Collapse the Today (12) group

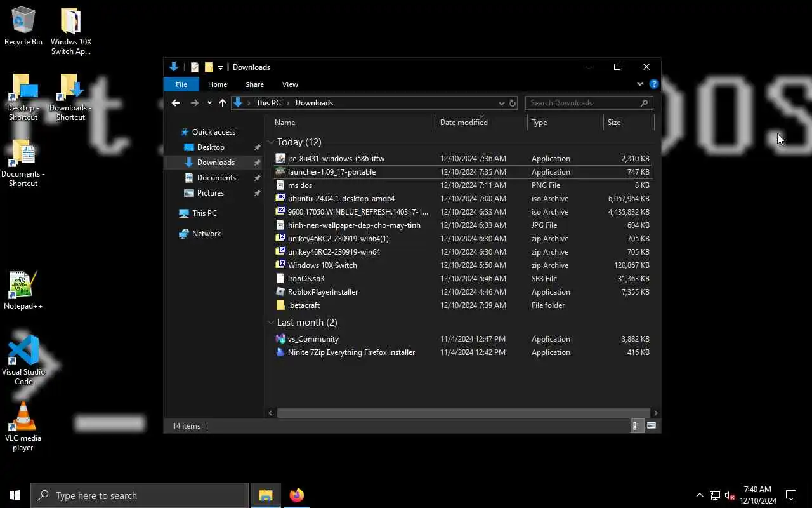271,142
